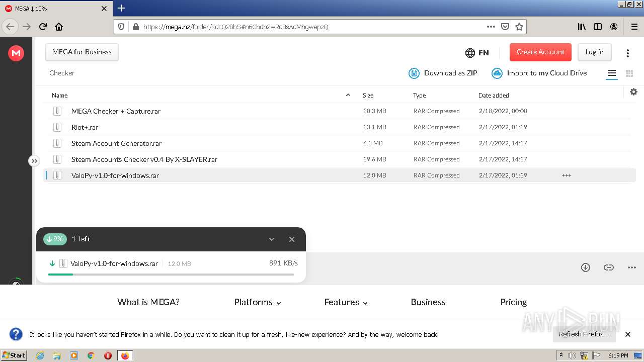Open the What is MEGA? page
The height and width of the screenshot is (362, 644).
point(148,302)
